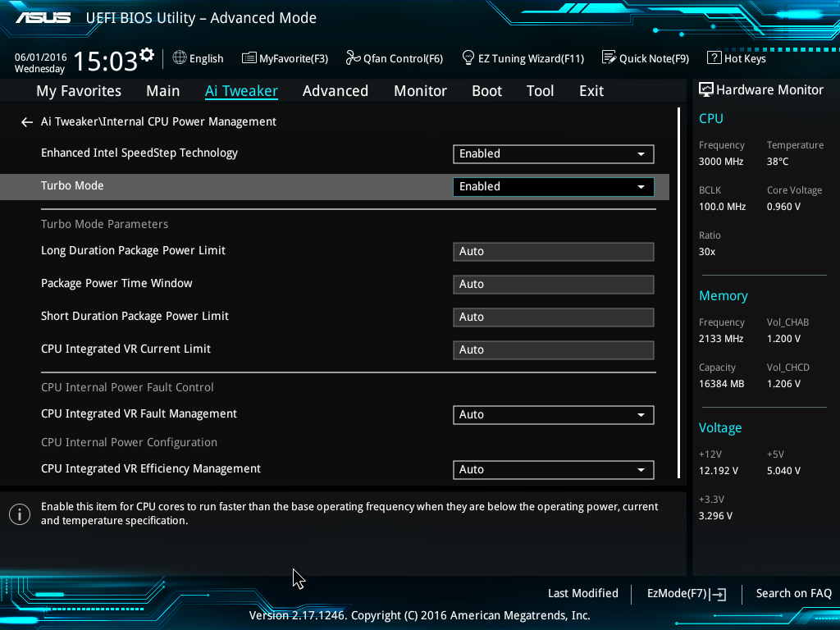
Task: Click the Qfan Control fan icon
Action: tap(353, 57)
